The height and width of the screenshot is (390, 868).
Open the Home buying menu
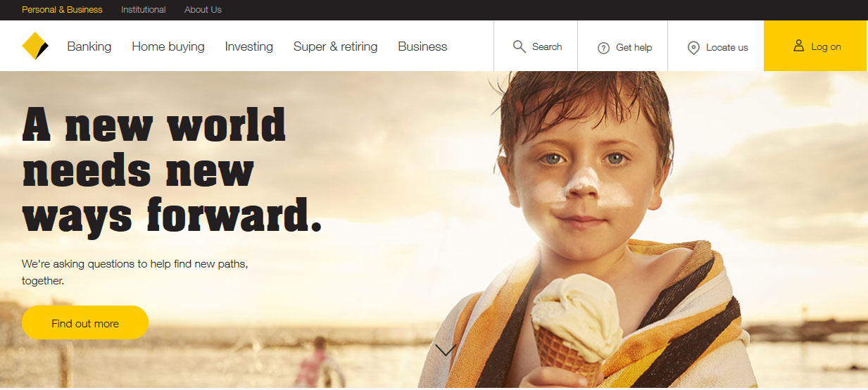[x=168, y=46]
